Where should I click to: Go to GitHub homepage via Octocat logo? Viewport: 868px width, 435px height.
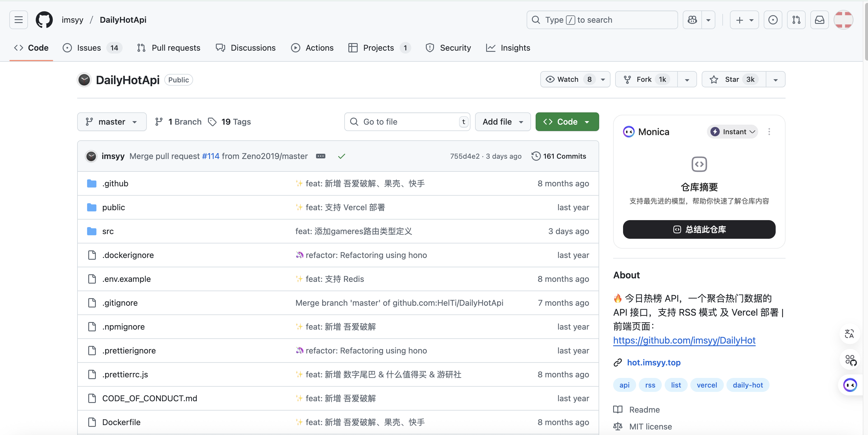click(x=44, y=20)
